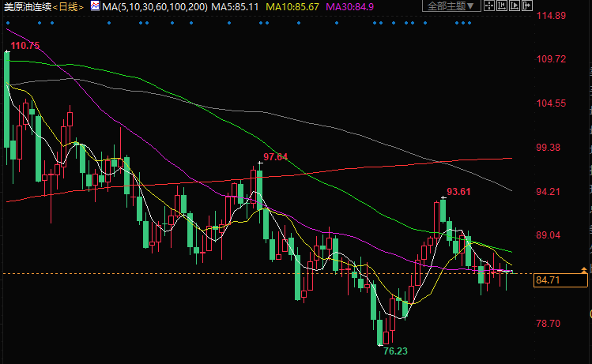
Task: Click the 76.23 low price label
Action: click(395, 351)
